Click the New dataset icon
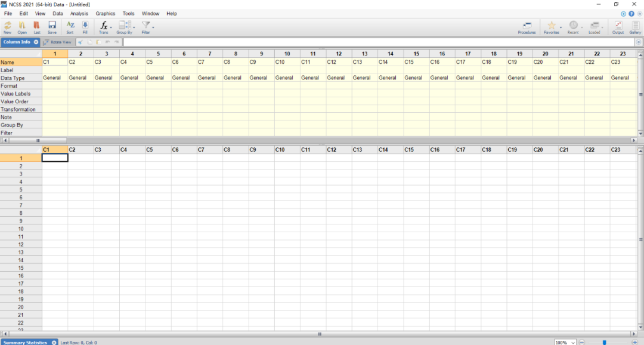The width and height of the screenshot is (644, 345). pyautogui.click(x=8, y=26)
